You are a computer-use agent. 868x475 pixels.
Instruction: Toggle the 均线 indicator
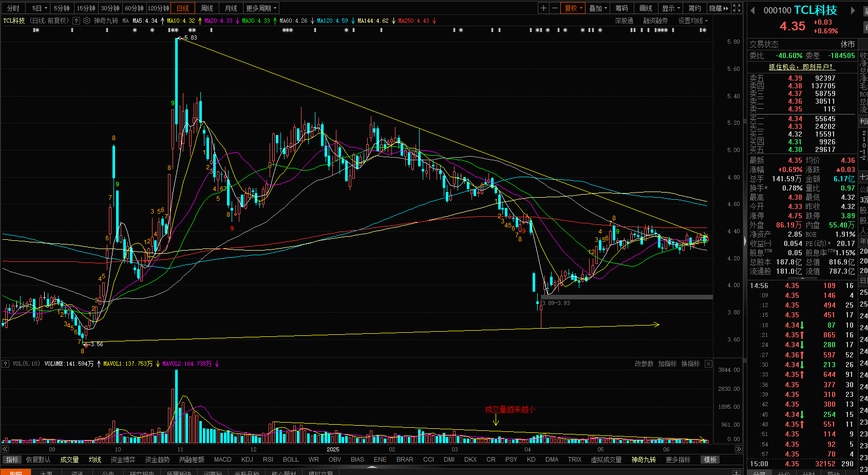95,460
